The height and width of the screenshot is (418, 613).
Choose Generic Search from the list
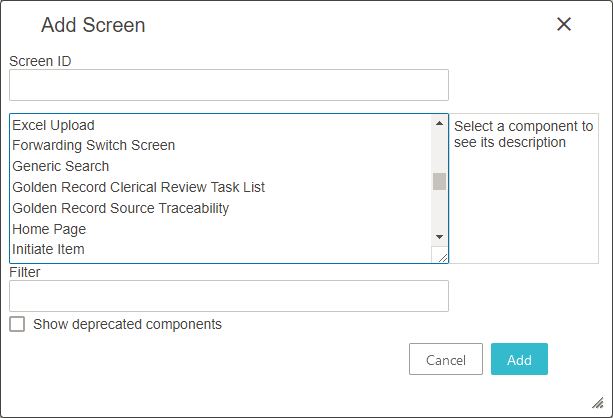pos(61,166)
